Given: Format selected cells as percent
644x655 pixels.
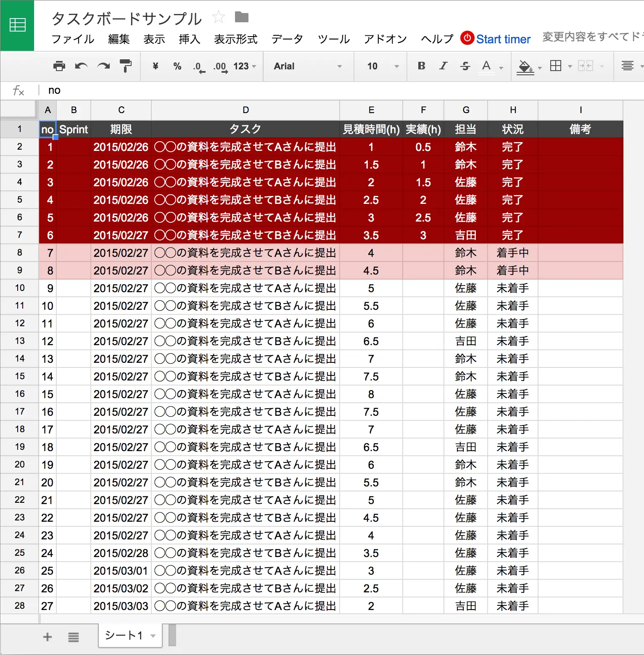Looking at the screenshot, I should pyautogui.click(x=177, y=66).
